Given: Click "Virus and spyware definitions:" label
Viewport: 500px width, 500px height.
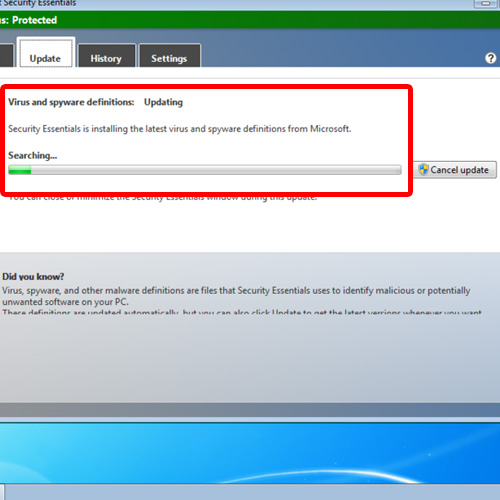Looking at the screenshot, I should (71, 102).
